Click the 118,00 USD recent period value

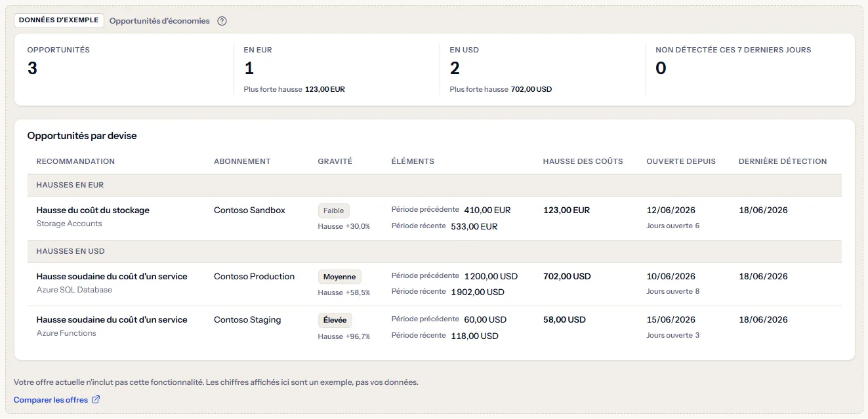pyautogui.click(x=475, y=336)
